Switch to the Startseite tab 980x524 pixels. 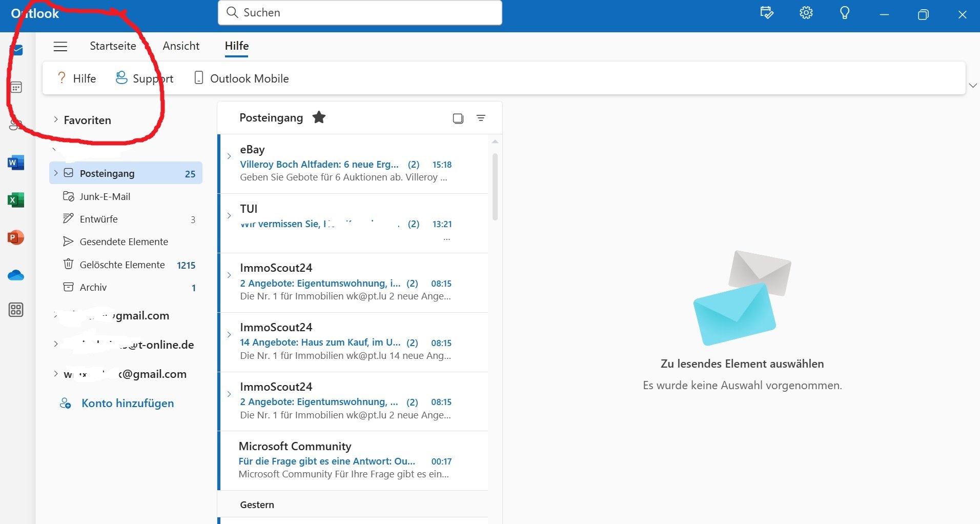pyautogui.click(x=113, y=46)
